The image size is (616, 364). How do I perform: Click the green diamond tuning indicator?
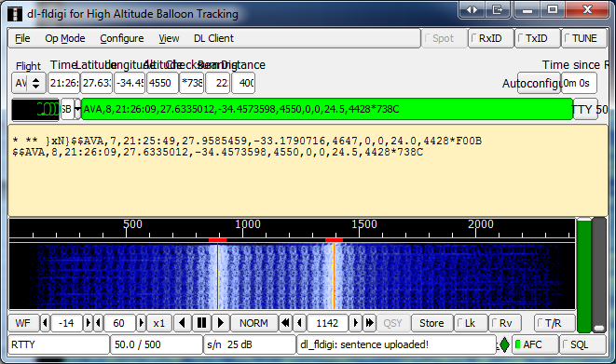(x=504, y=344)
